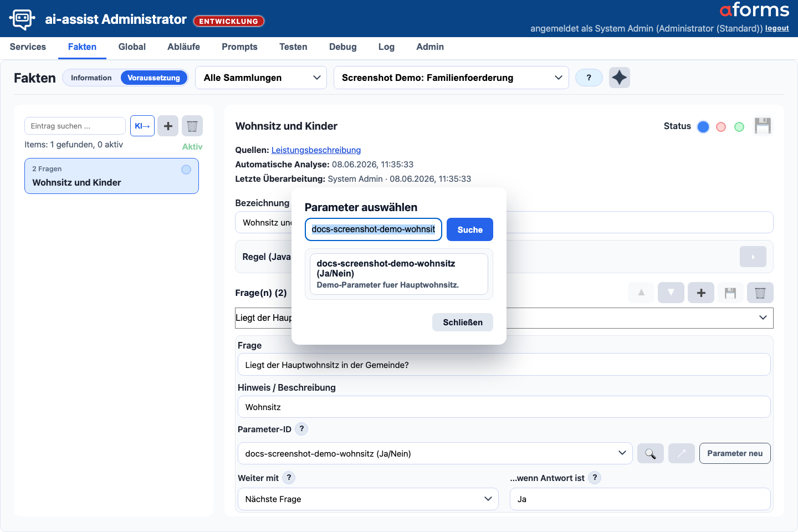Open the Abläufe tab

[x=183, y=47]
